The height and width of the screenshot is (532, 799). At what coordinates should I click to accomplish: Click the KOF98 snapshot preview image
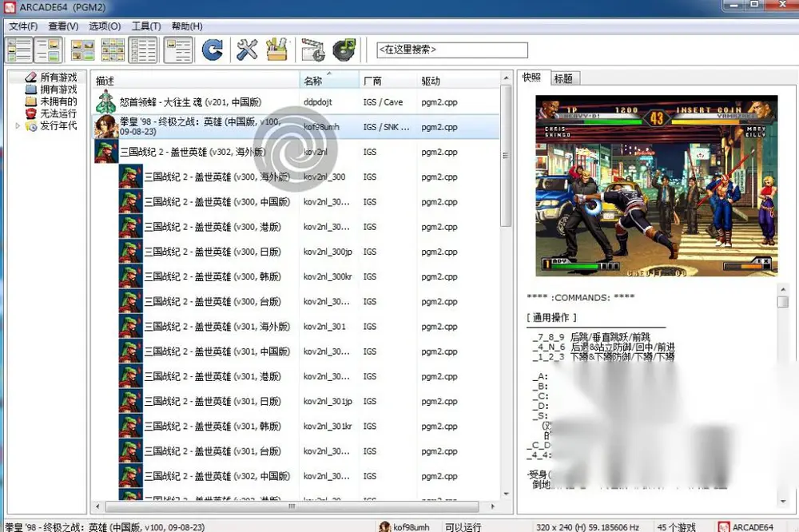[656, 186]
